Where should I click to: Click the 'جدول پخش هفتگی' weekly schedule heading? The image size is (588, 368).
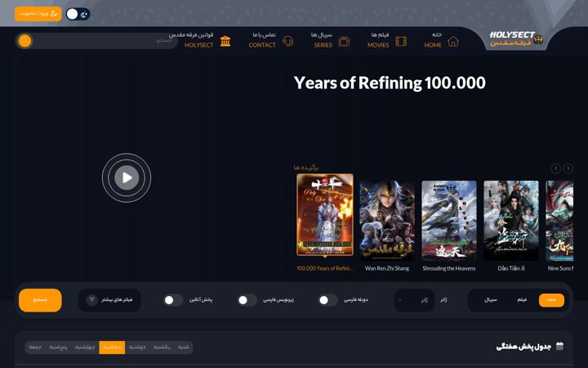coord(523,346)
